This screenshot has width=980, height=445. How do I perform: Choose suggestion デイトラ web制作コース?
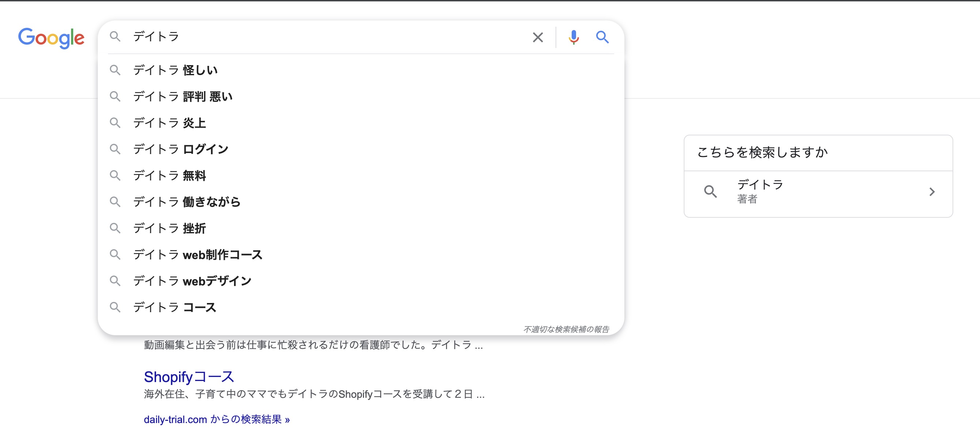point(197,255)
